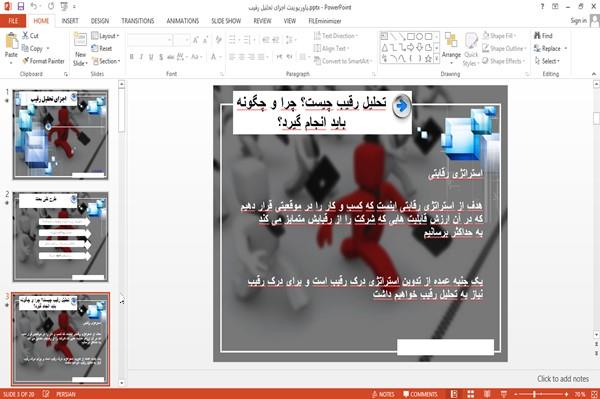Expand the Align Text menu
The width and height of the screenshot is (600, 399).
click(331, 48)
